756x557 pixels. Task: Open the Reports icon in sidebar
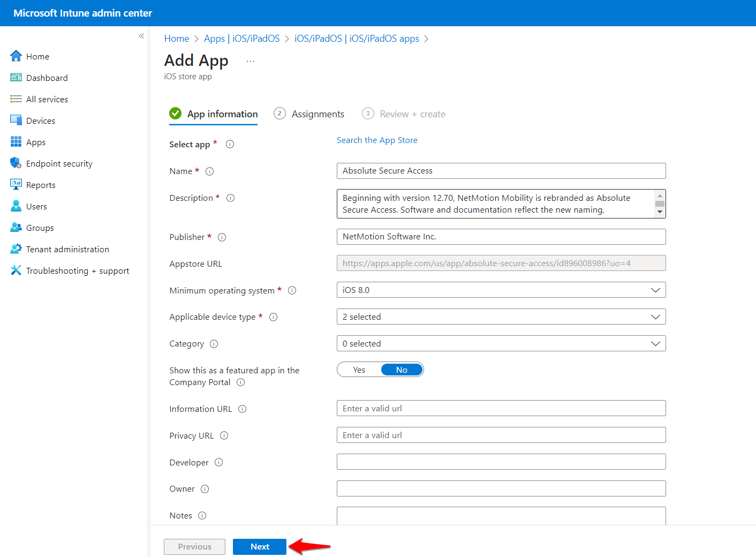[x=16, y=185]
